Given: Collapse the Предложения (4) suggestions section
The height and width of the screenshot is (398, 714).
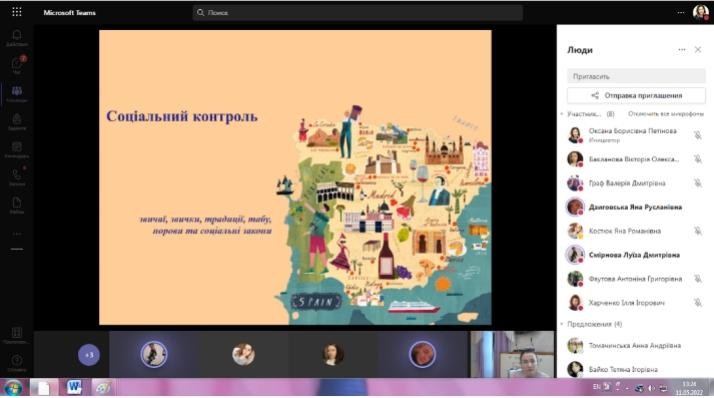Looking at the screenshot, I should tap(561, 324).
